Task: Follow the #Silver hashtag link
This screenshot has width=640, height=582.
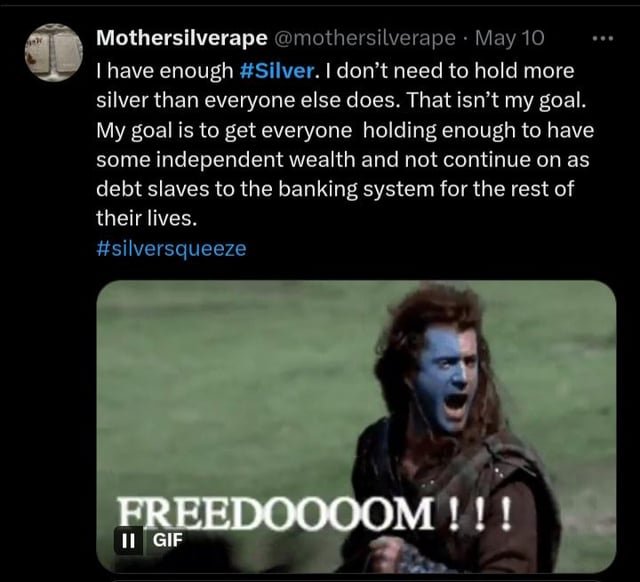Action: 277,71
